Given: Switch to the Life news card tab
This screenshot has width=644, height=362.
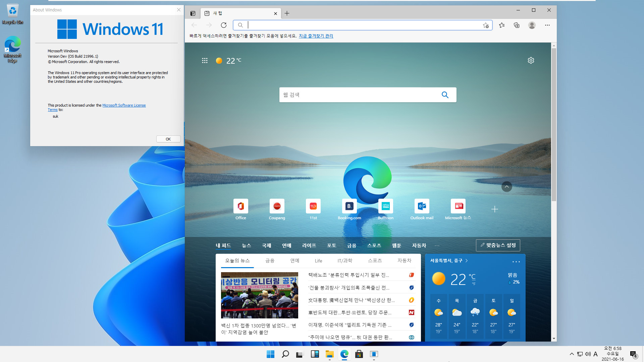Looking at the screenshot, I should click(318, 261).
